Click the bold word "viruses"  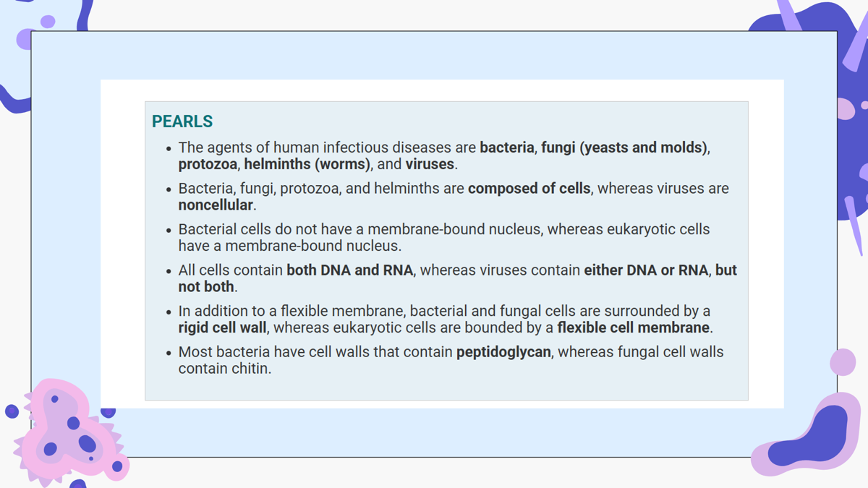(x=430, y=164)
